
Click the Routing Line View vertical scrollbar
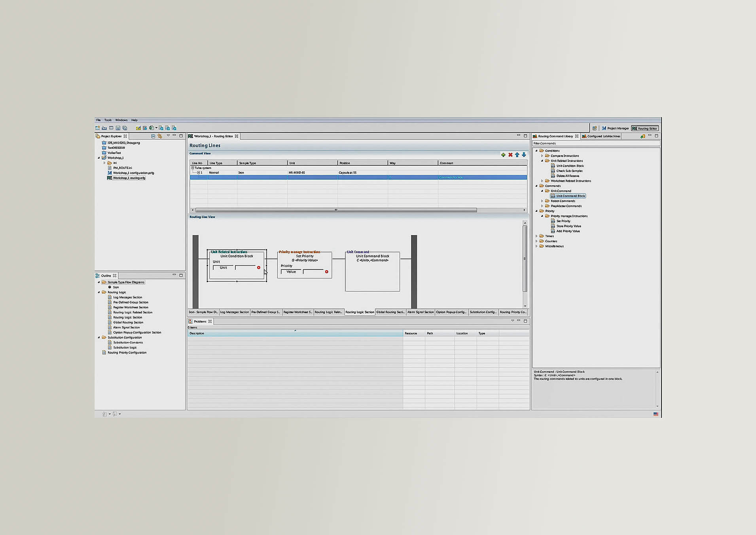525,259
